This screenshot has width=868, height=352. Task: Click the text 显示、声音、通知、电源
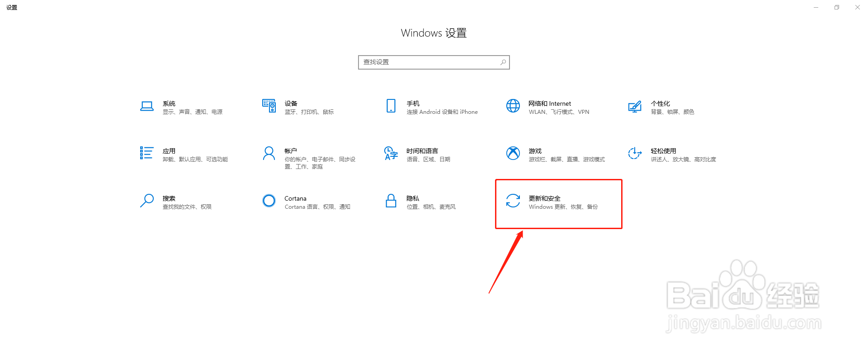click(x=193, y=112)
